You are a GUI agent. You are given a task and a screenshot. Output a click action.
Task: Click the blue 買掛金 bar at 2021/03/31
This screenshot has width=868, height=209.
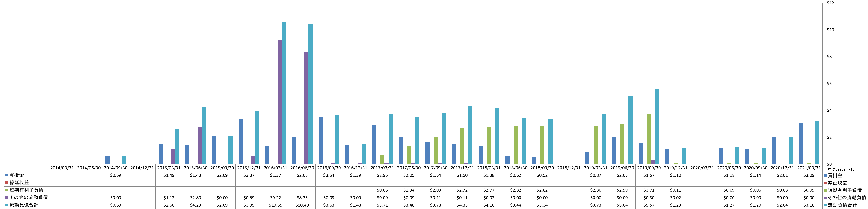click(x=801, y=143)
